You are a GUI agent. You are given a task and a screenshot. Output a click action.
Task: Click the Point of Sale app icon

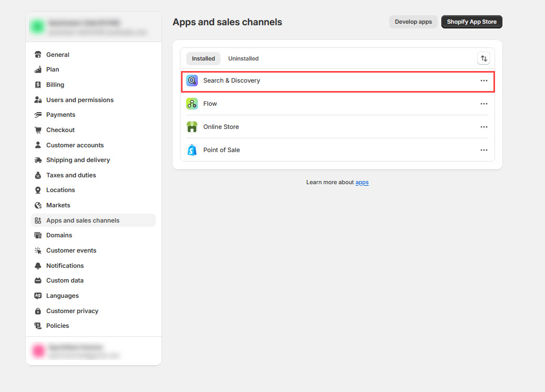[192, 150]
